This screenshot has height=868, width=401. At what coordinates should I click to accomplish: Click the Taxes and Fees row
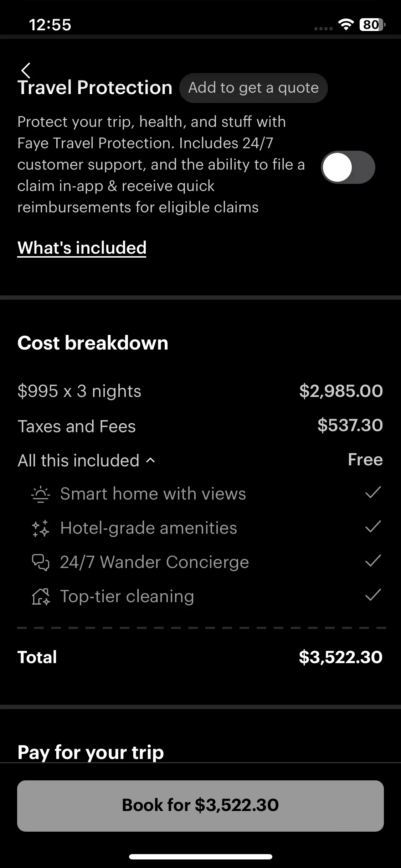click(200, 426)
